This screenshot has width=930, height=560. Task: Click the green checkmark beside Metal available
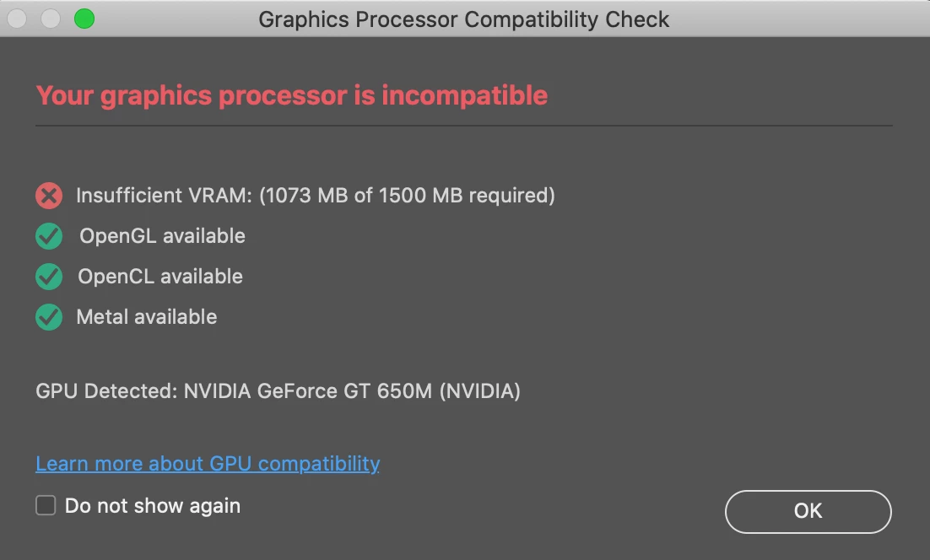coord(49,317)
